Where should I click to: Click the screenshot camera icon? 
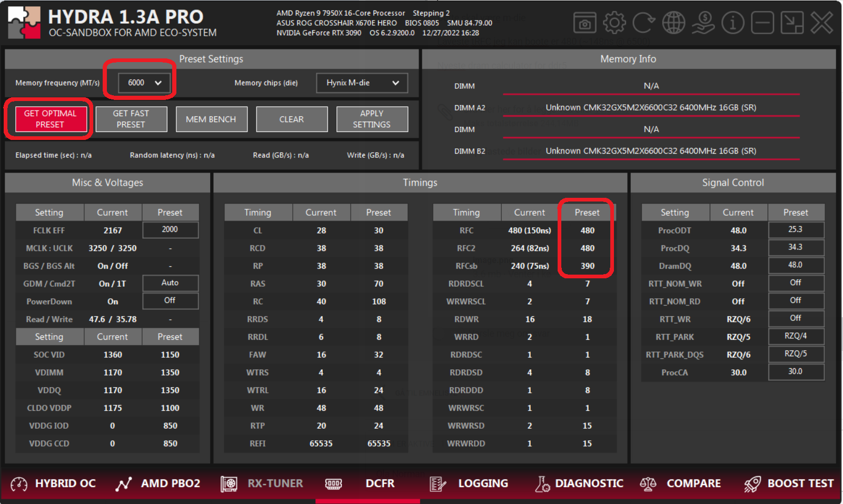(584, 23)
